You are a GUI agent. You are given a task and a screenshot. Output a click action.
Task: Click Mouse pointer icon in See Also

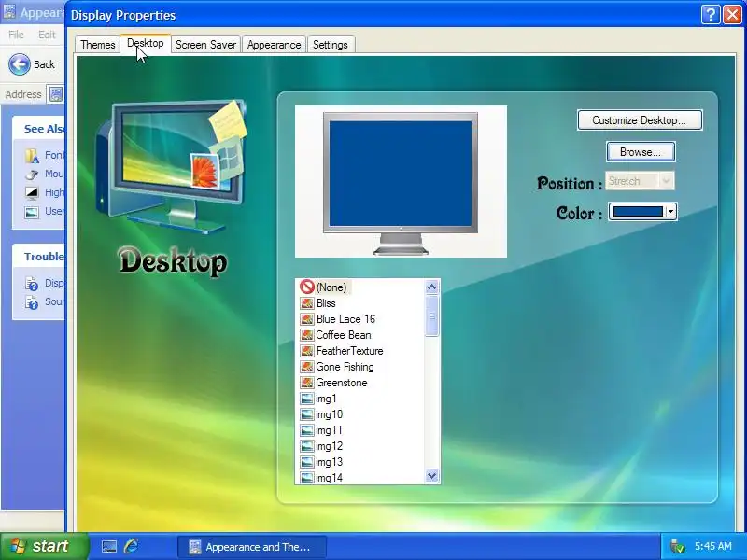pos(32,175)
